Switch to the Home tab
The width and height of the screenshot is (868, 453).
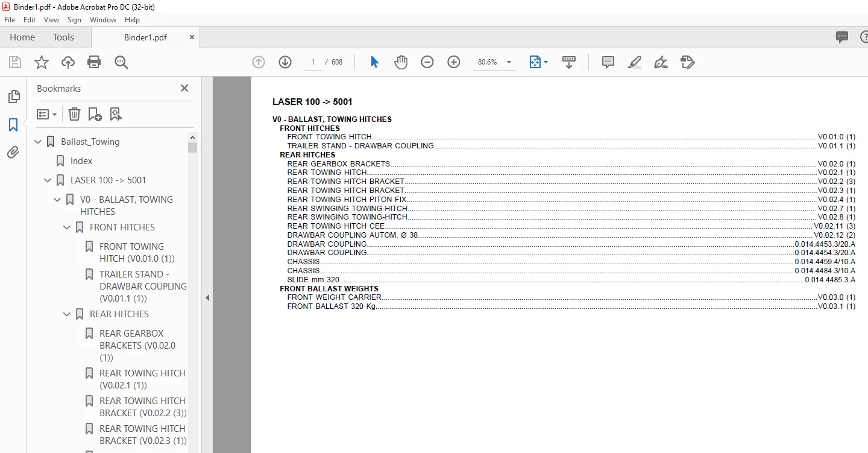[22, 37]
